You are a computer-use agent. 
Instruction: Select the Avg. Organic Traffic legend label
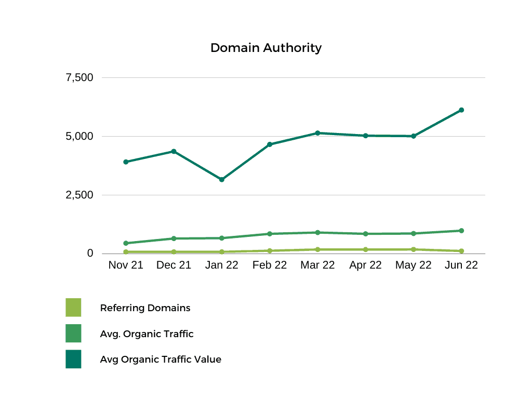click(147, 334)
